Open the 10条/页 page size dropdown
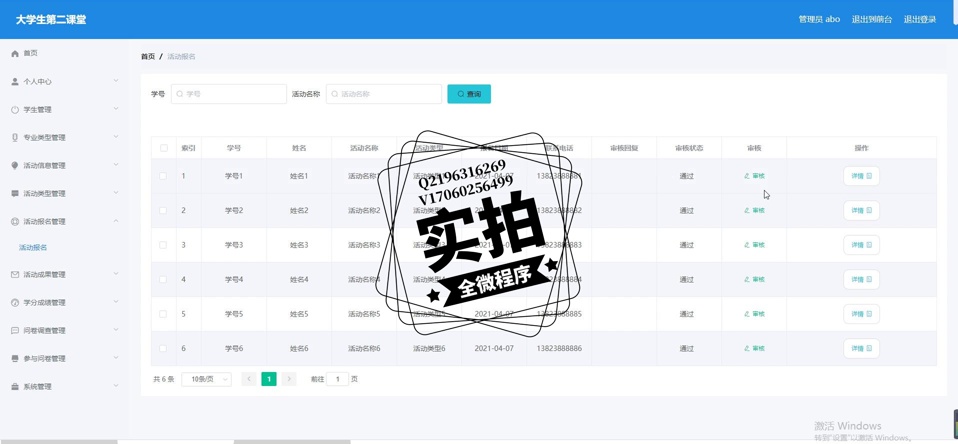Viewport: 958px width, 444px height. (206, 379)
